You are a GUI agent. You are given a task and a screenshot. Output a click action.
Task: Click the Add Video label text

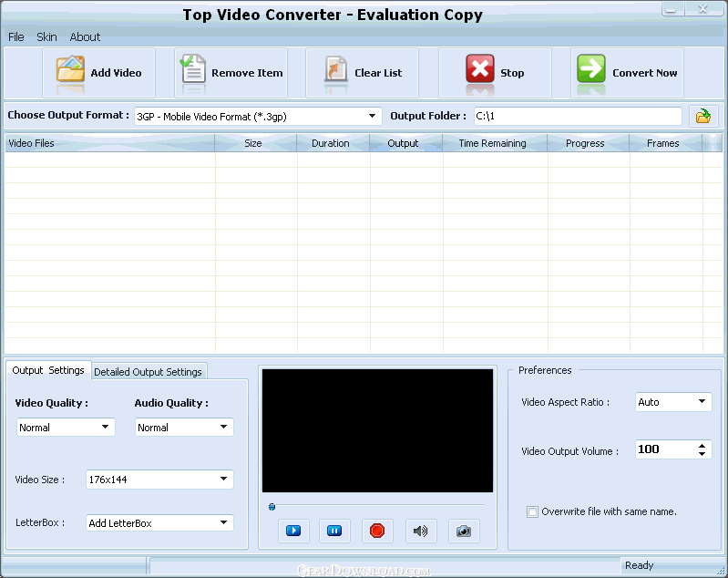[116, 73]
